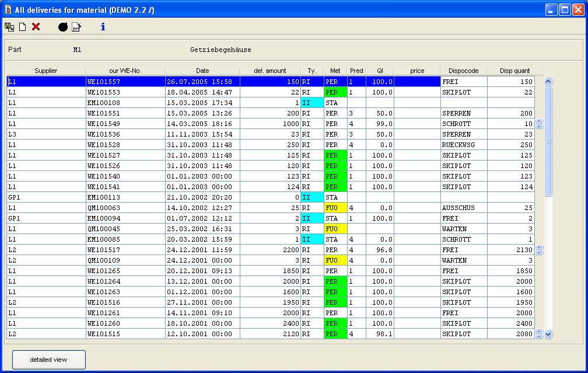This screenshot has height=373, width=588.
Task: Select the WE101553 delivery cell
Action: point(125,92)
